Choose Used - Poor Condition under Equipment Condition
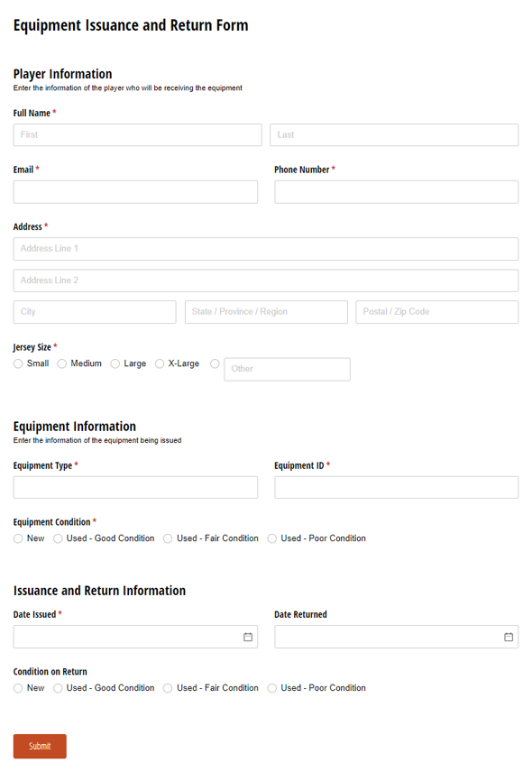 [x=272, y=538]
